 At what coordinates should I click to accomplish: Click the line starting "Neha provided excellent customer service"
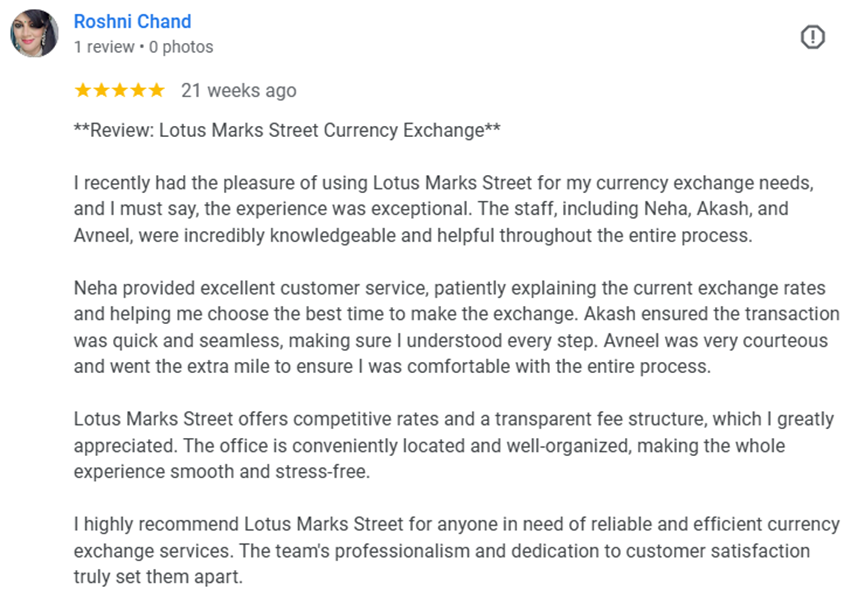pos(450,288)
